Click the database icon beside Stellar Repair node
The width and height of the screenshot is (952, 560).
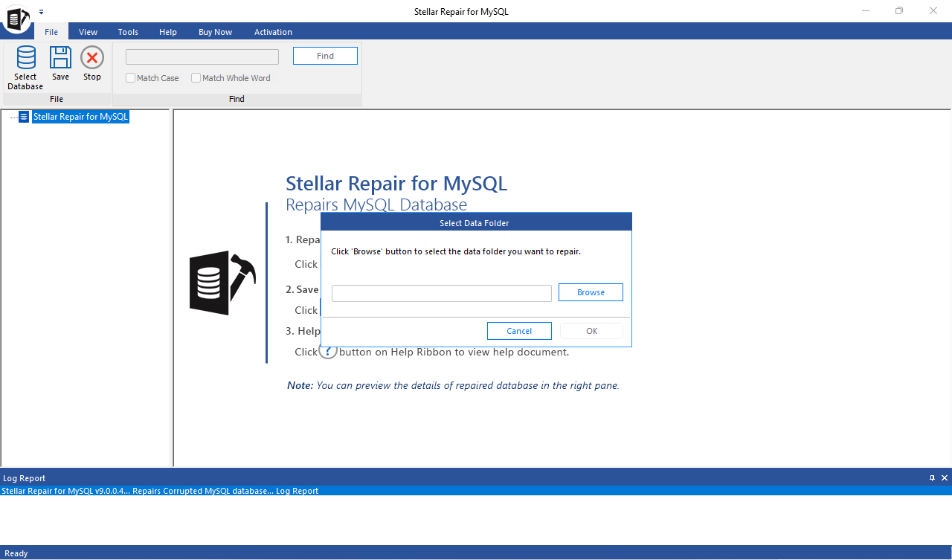coord(23,116)
